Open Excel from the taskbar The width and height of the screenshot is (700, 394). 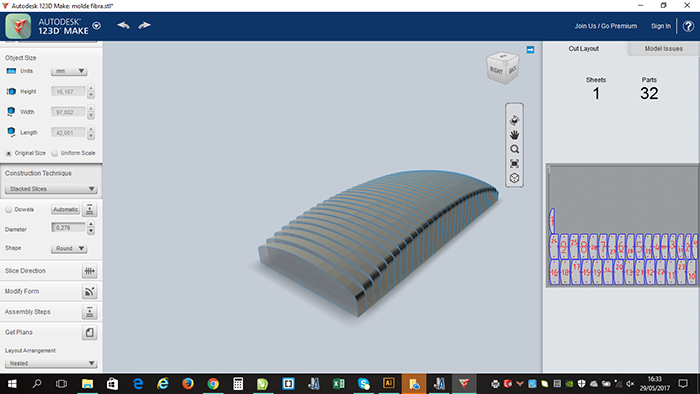[338, 384]
